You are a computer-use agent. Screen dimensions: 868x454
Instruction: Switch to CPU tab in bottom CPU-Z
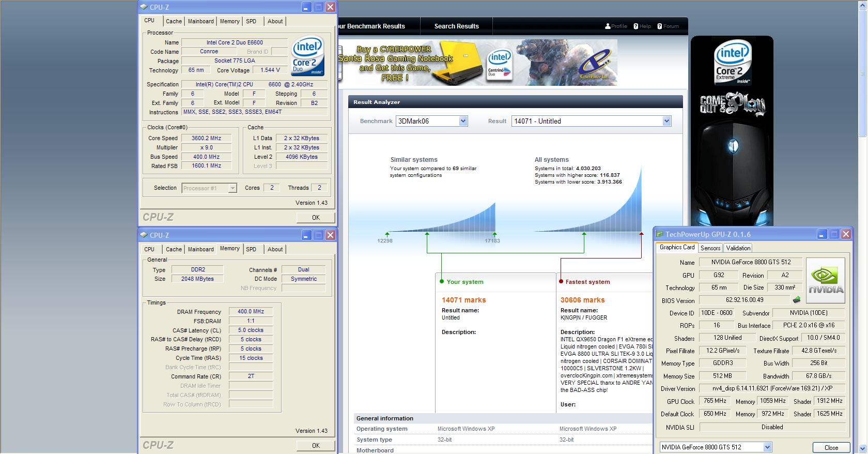pyautogui.click(x=149, y=249)
